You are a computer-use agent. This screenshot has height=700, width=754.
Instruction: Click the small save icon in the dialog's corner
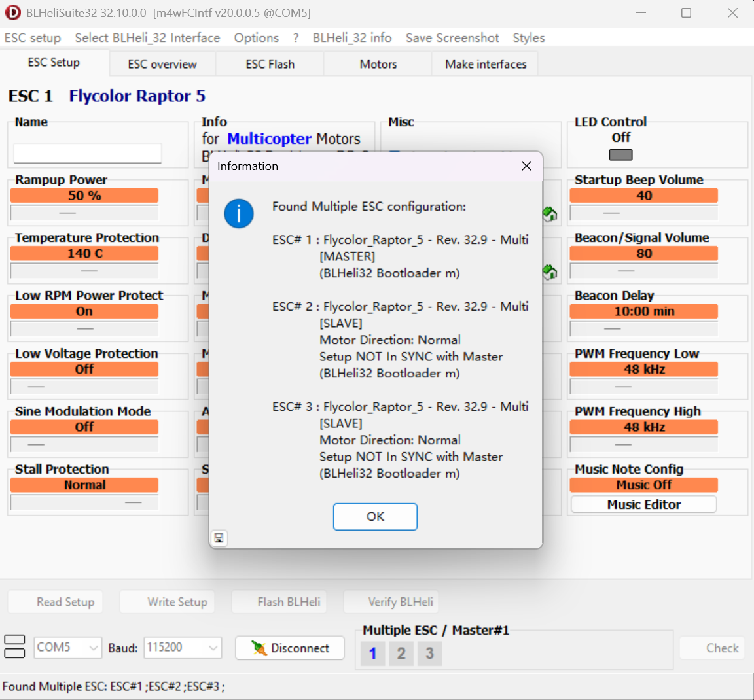219,538
